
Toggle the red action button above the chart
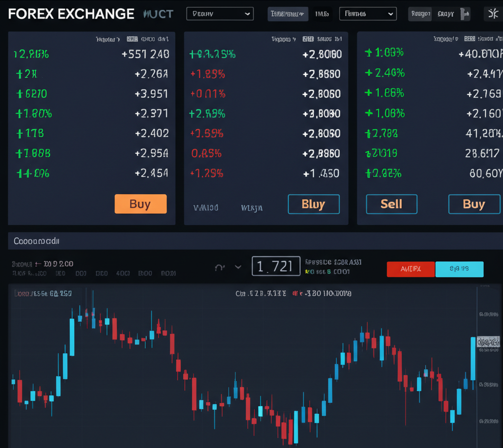pyautogui.click(x=411, y=269)
